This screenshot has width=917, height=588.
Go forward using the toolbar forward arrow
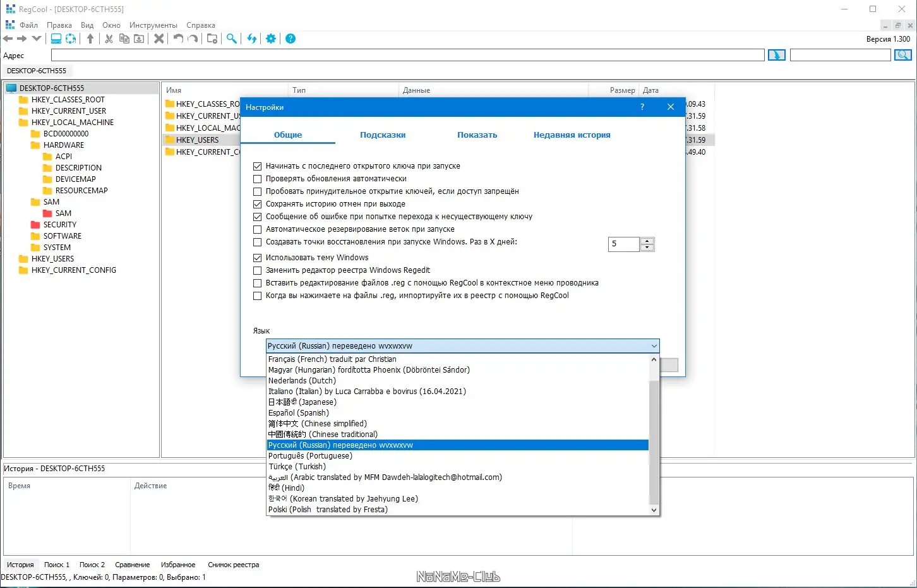pyautogui.click(x=22, y=39)
